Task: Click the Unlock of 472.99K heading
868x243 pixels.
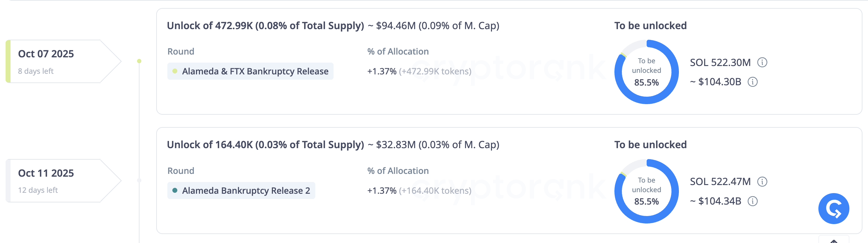Action: click(265, 26)
